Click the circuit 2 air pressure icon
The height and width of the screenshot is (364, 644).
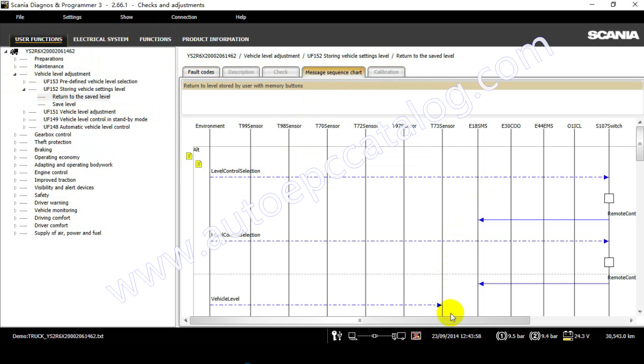pos(534,336)
